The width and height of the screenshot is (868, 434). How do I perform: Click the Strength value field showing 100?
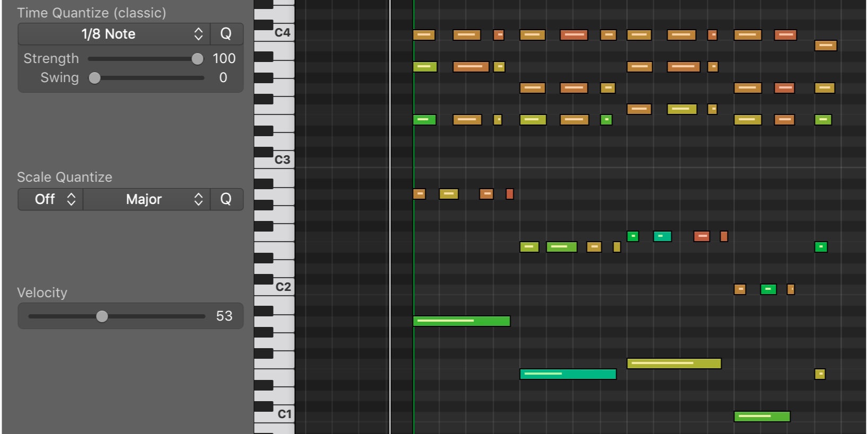pyautogui.click(x=224, y=59)
